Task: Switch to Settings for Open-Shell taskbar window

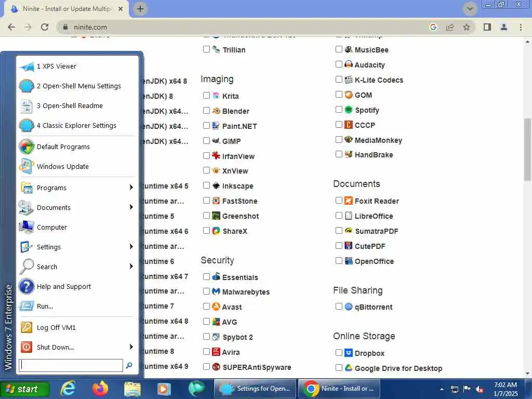Action: tap(255, 389)
